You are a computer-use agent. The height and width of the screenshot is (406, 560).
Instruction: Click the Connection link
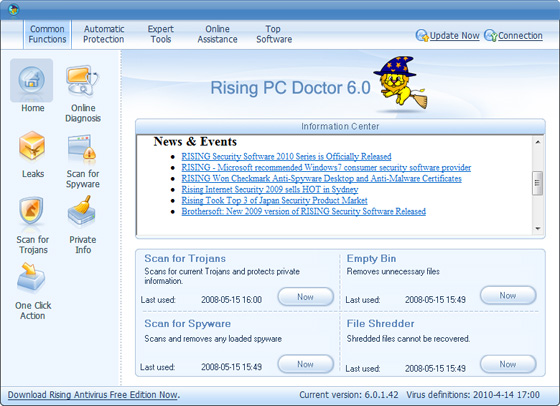[x=520, y=36]
